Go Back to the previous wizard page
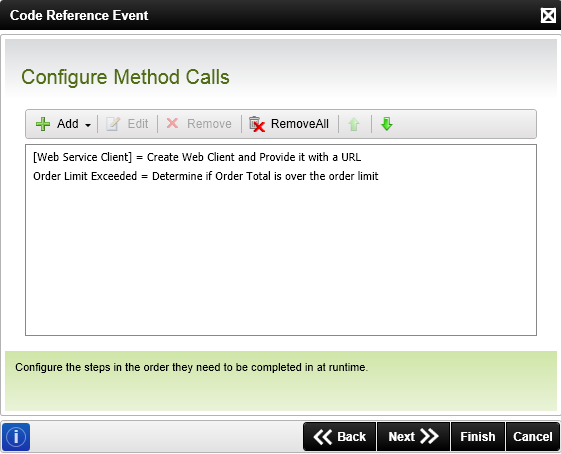 click(x=340, y=437)
